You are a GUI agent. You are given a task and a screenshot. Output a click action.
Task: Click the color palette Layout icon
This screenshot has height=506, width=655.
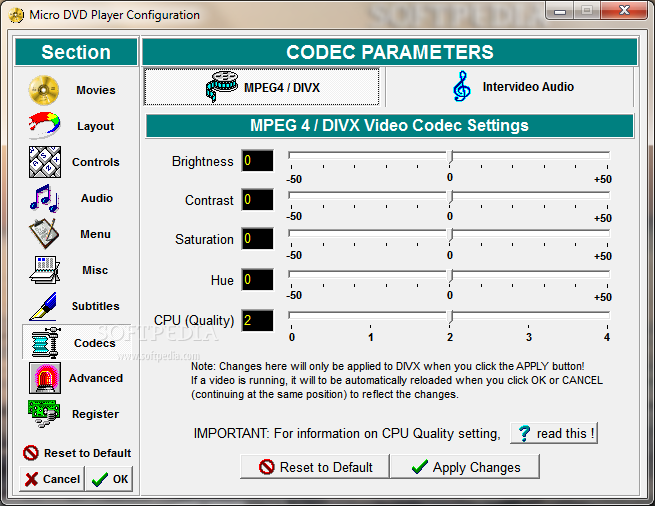(44, 125)
